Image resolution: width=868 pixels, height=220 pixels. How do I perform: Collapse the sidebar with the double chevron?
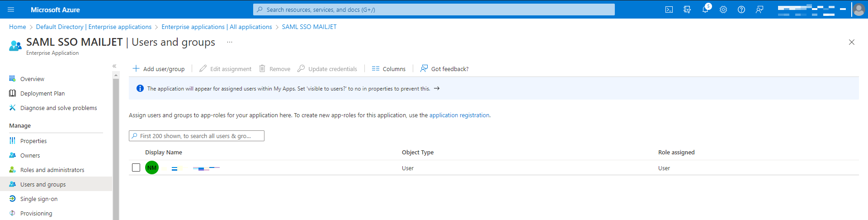114,66
